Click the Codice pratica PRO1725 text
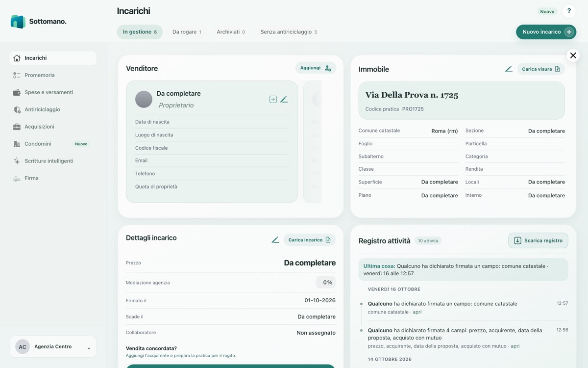Screen dimensions: 588x368 394,109
